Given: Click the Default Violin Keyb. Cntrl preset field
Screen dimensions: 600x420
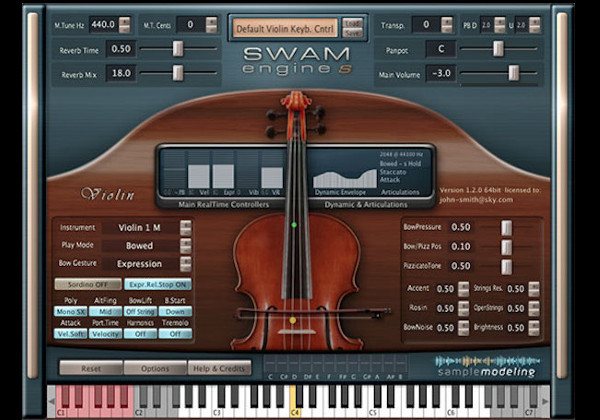Looking at the screenshot, I should tap(285, 28).
